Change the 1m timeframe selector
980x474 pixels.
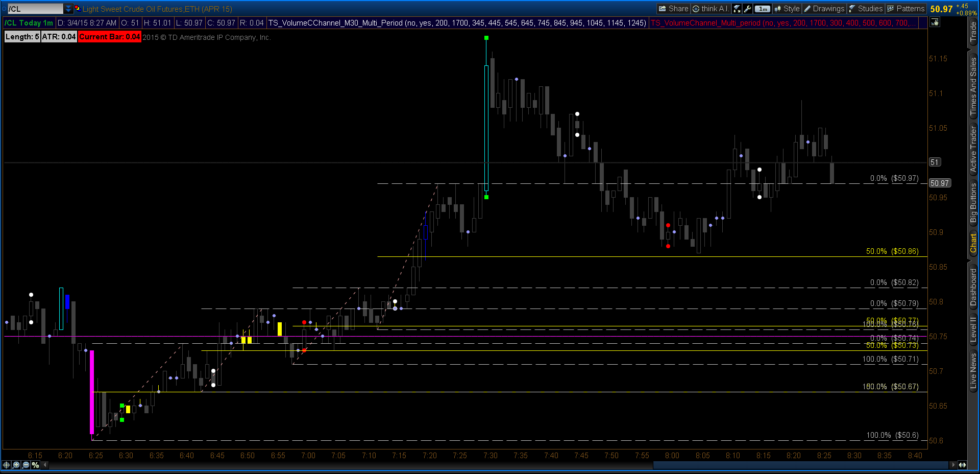click(763, 9)
